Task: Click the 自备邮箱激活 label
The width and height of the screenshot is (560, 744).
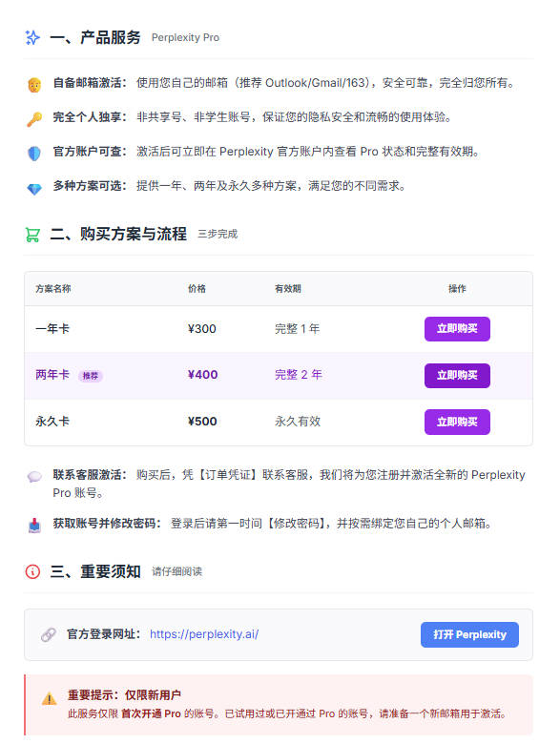Action: coord(90,83)
